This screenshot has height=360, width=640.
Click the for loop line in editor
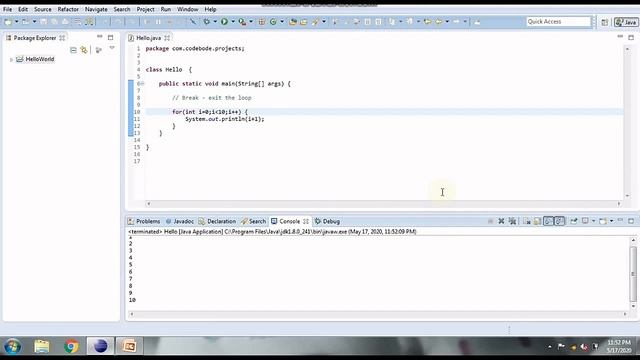(x=209, y=112)
